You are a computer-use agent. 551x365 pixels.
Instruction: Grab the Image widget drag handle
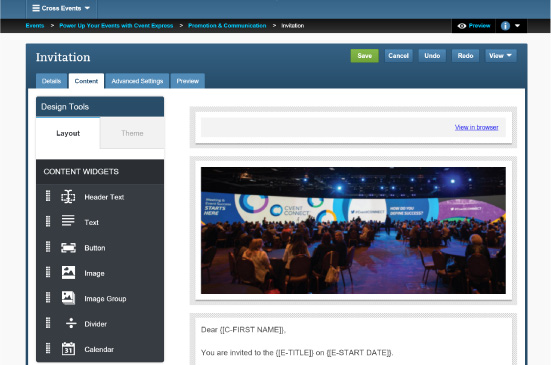click(48, 272)
